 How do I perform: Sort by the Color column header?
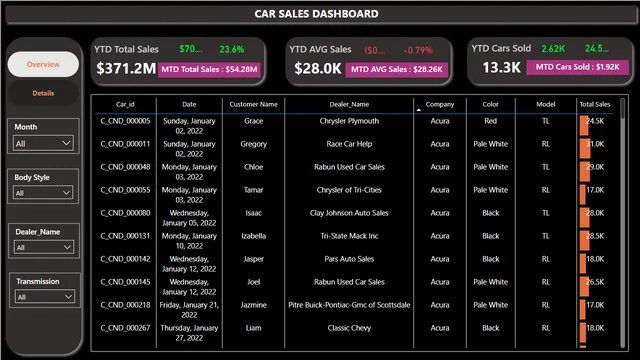(x=491, y=104)
